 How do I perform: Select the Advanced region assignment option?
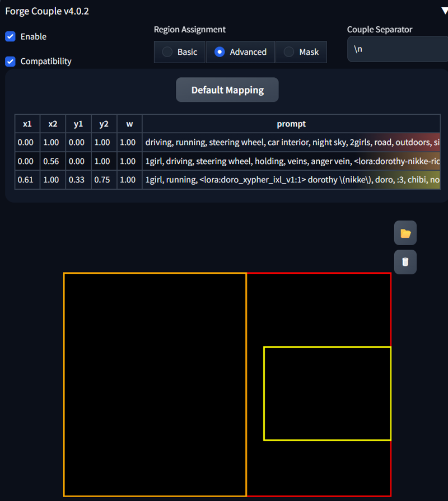pos(240,51)
